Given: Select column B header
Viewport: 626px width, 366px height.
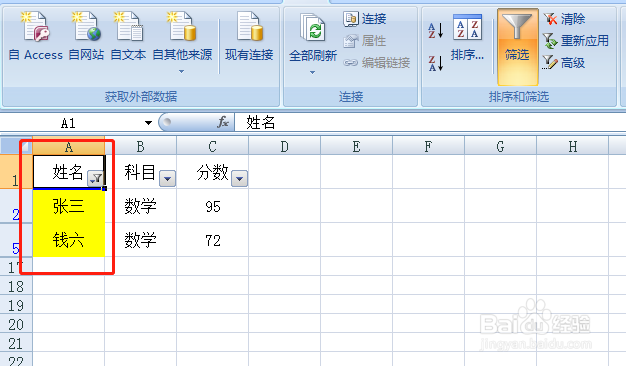Looking at the screenshot, I should 141,146.
